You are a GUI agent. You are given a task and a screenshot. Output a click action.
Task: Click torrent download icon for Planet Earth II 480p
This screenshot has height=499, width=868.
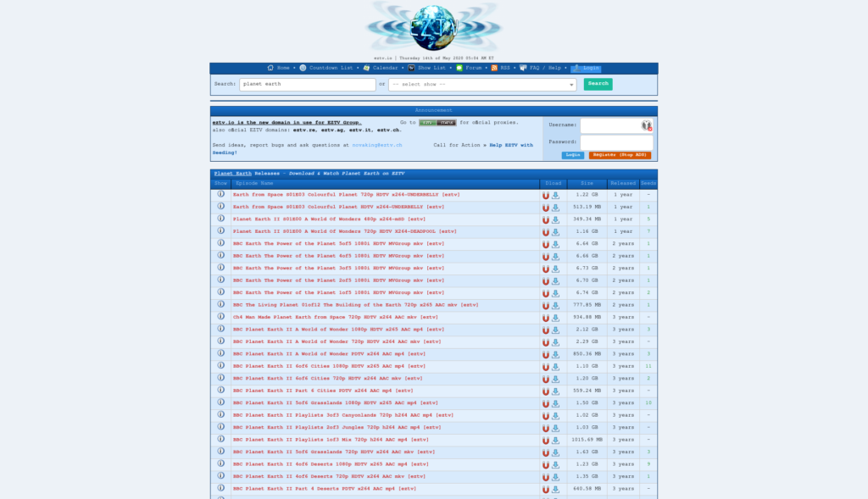point(556,219)
